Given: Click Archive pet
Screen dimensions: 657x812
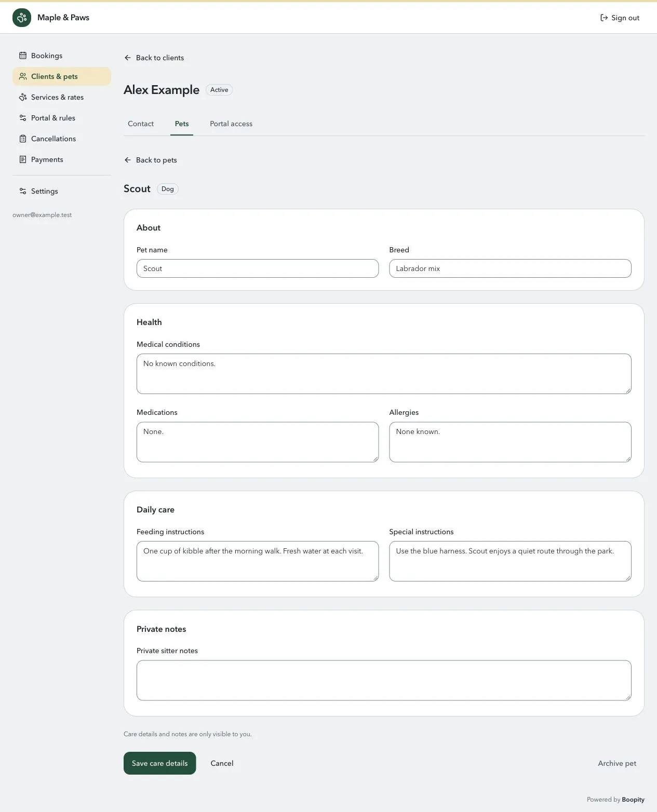Looking at the screenshot, I should (x=617, y=763).
